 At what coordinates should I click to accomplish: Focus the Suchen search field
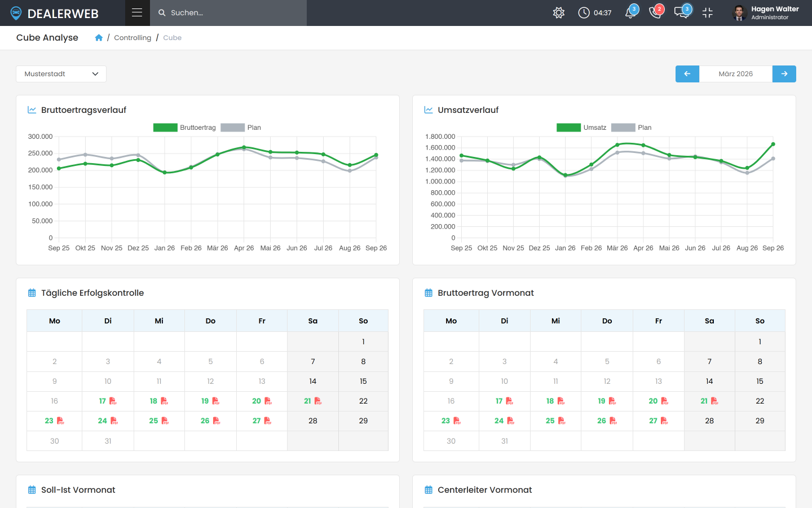pyautogui.click(x=228, y=12)
